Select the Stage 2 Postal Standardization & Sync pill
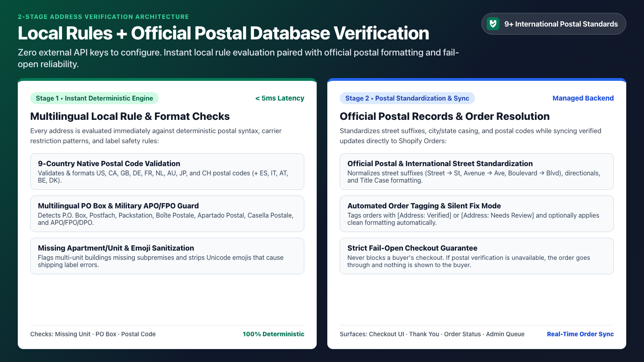644x362 pixels. click(407, 98)
